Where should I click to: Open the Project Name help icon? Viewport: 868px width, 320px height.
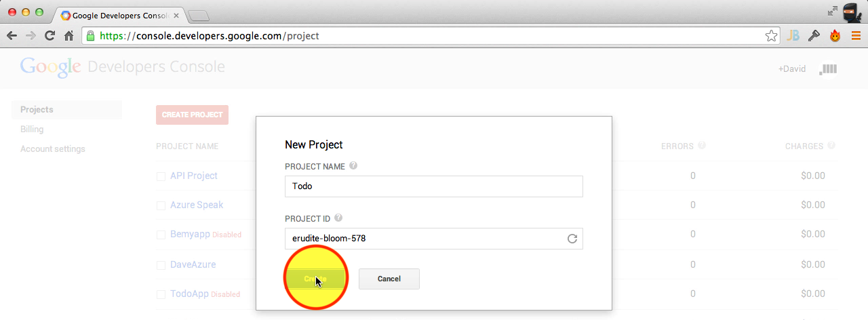353,165
